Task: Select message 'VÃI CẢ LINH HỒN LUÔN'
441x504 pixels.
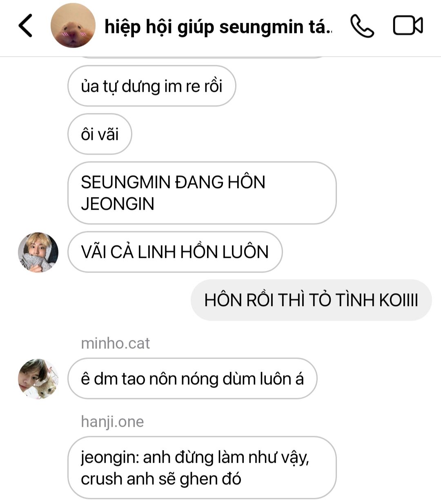Action: pos(175,252)
